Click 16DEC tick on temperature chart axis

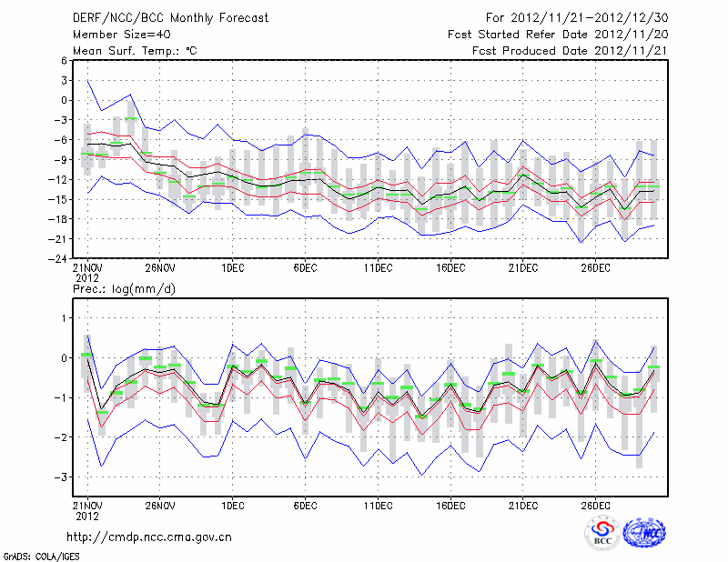[x=450, y=267]
